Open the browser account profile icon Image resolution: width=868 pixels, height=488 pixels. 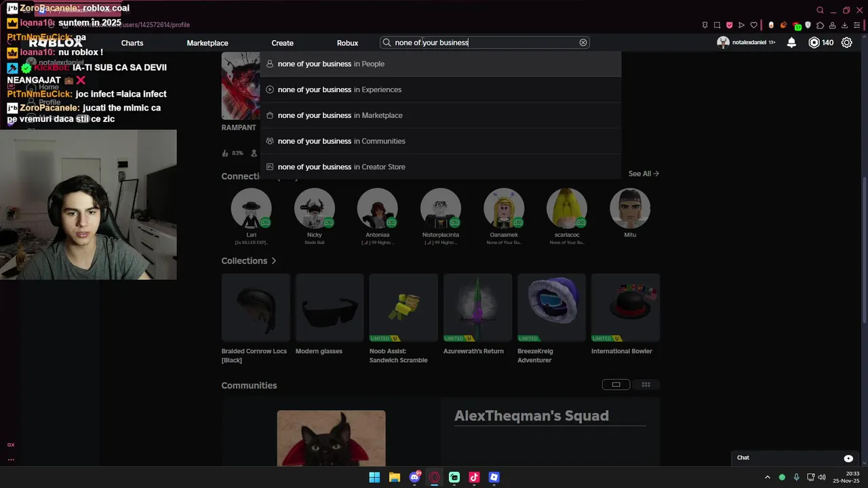click(x=833, y=25)
